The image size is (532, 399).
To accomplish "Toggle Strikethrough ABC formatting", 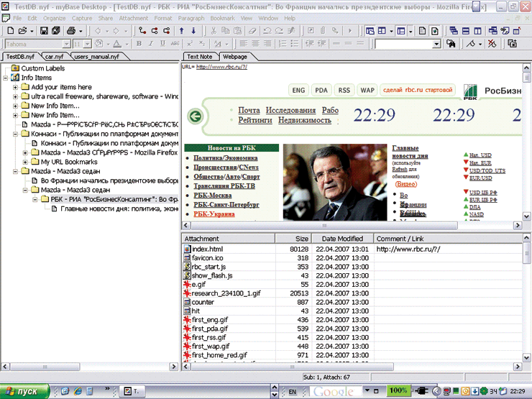I will [x=175, y=44].
